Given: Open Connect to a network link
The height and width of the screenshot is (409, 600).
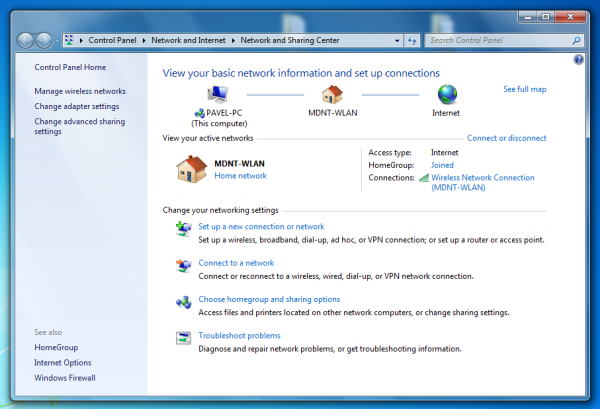Looking at the screenshot, I should point(236,263).
